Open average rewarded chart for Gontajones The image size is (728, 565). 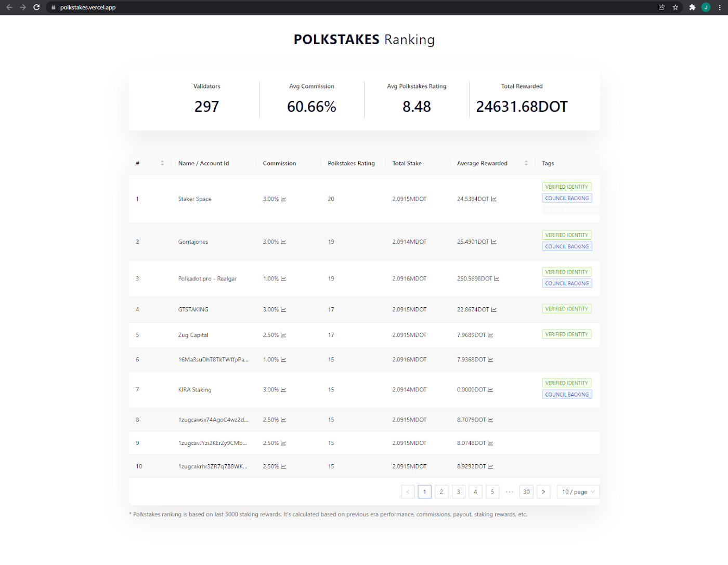click(x=493, y=242)
